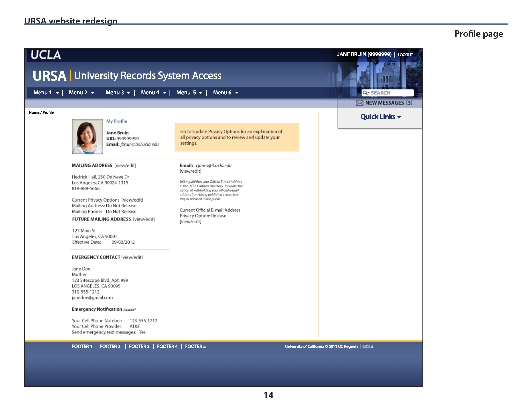Click FOOTER 1 link
This screenshot has width=532, height=411.
82,346
